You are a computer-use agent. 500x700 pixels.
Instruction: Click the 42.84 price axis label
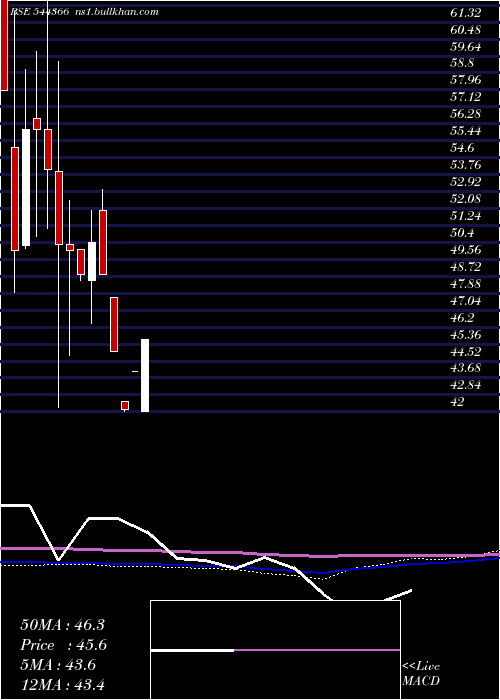[466, 385]
